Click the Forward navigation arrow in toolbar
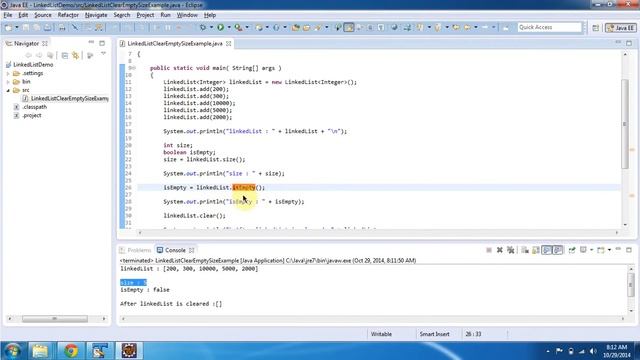 pyautogui.click(x=485, y=27)
